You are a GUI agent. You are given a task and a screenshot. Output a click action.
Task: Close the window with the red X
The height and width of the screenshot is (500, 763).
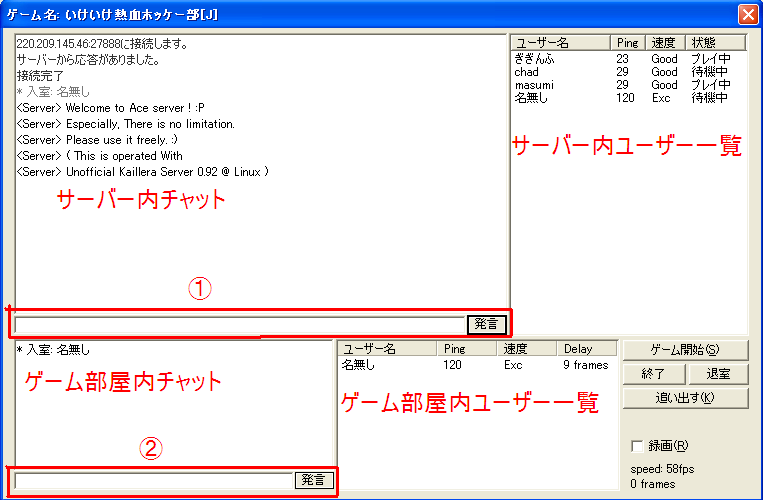click(747, 14)
